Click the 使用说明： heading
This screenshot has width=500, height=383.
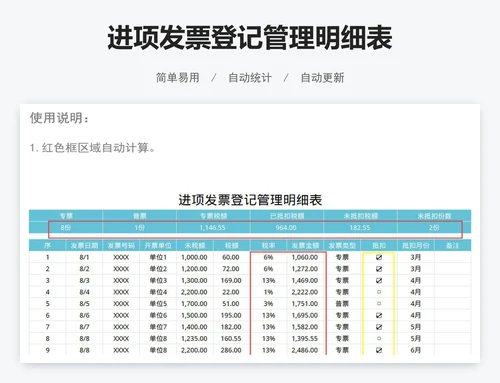coord(60,118)
